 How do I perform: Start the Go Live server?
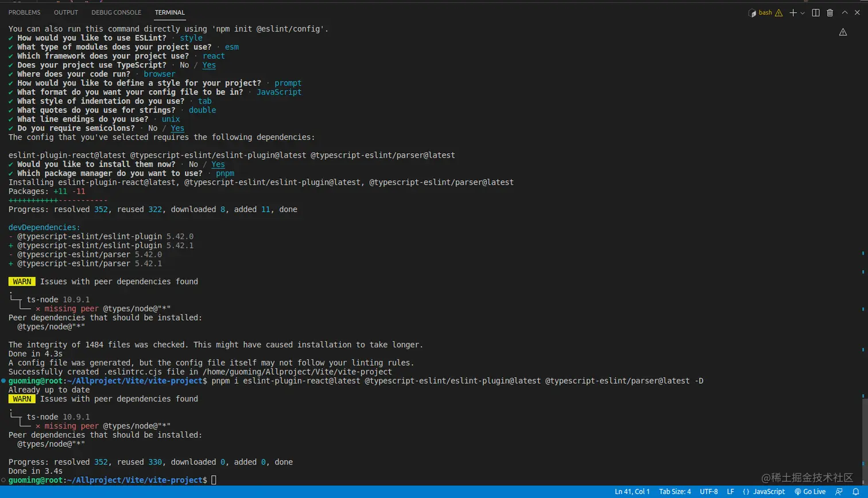(810, 492)
